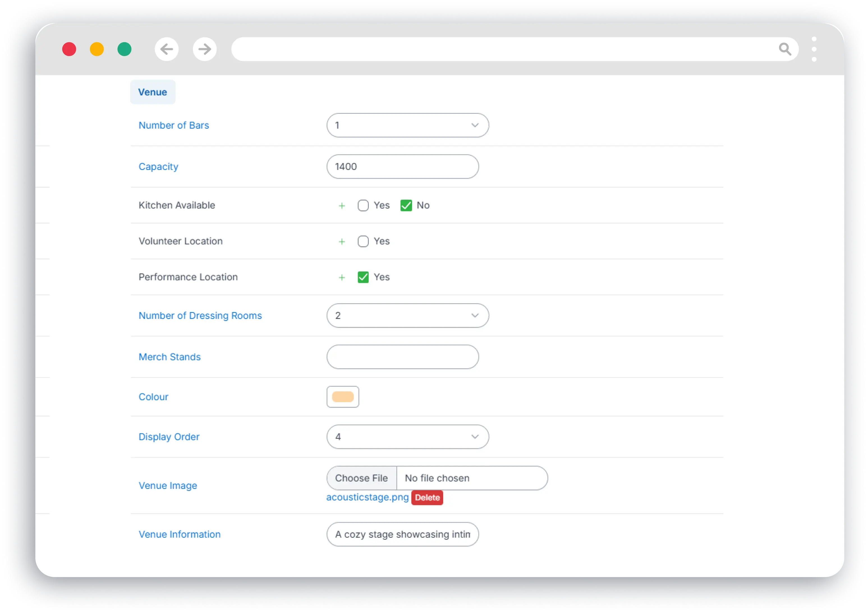
Task: Check the Kitchen Available Yes checkbox
Action: 363,205
